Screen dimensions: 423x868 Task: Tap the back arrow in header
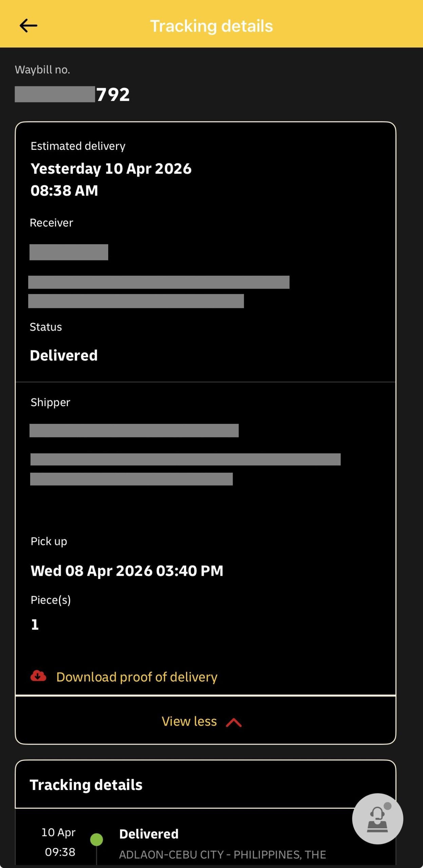[28, 26]
